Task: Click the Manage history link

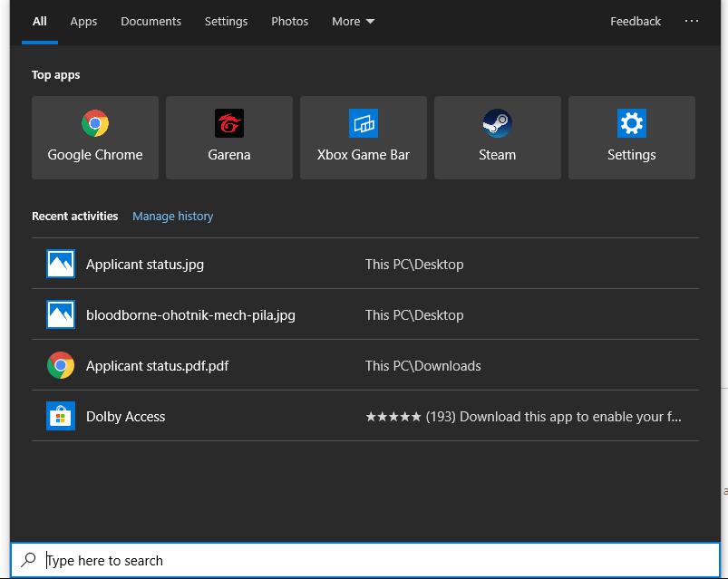Action: pos(172,216)
